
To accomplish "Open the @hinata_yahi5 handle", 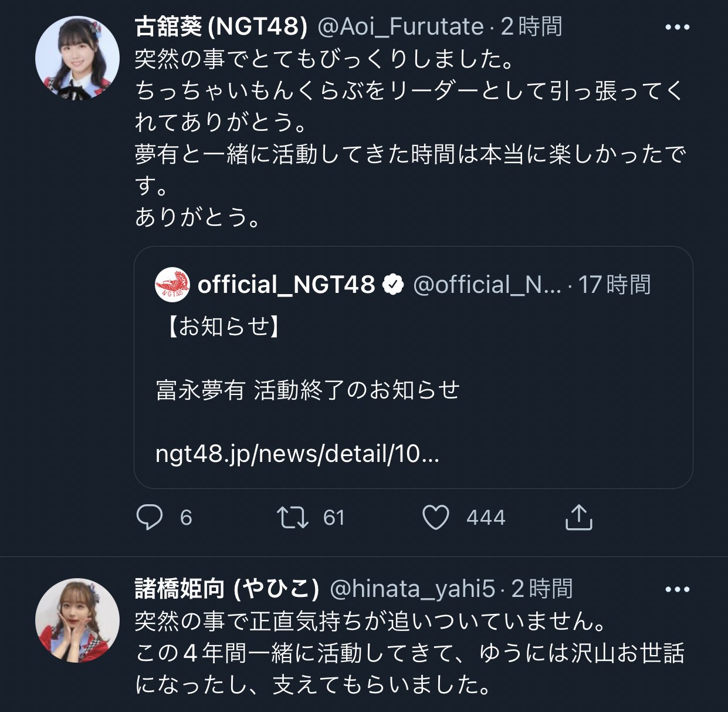I will point(412,589).
